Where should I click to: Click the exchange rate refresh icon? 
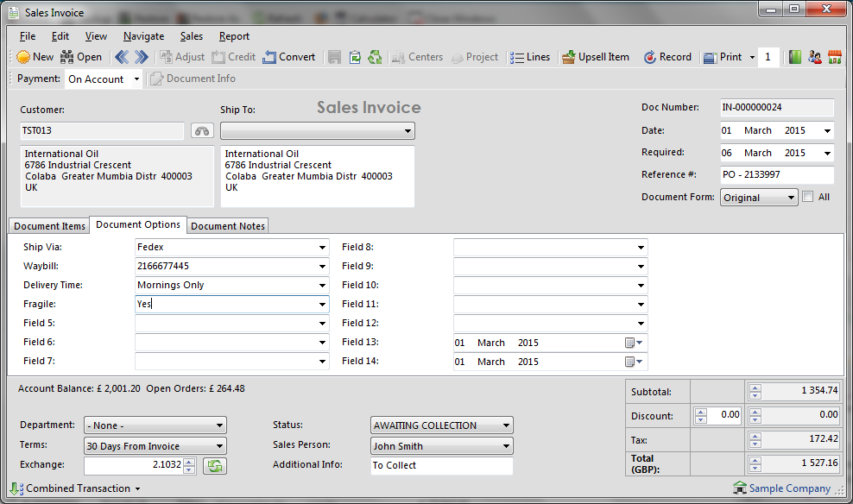click(x=214, y=466)
